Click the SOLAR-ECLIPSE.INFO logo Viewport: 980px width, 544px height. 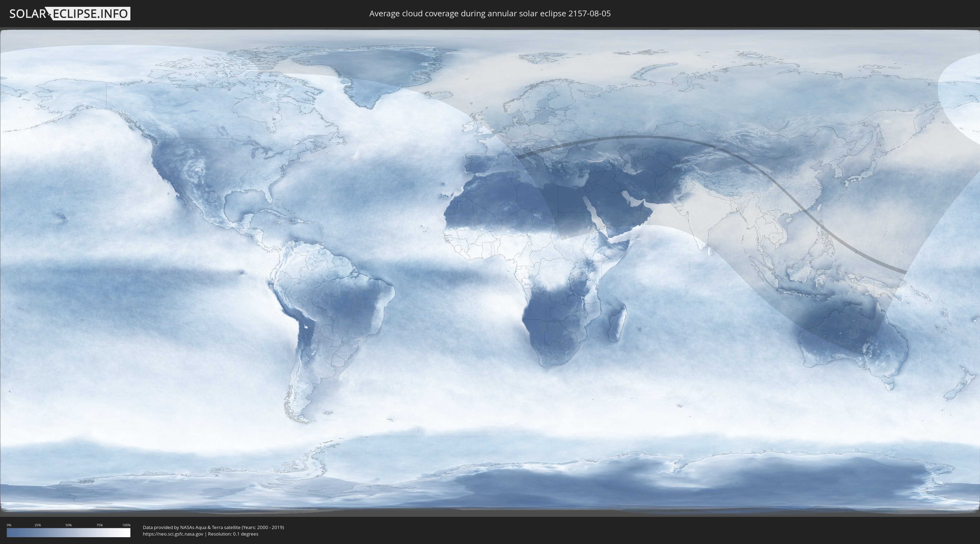tap(70, 14)
